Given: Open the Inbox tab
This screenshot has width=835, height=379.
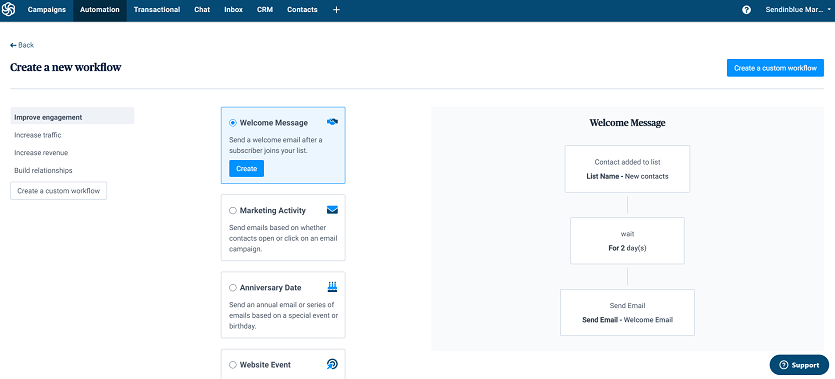Looking at the screenshot, I should coord(234,10).
